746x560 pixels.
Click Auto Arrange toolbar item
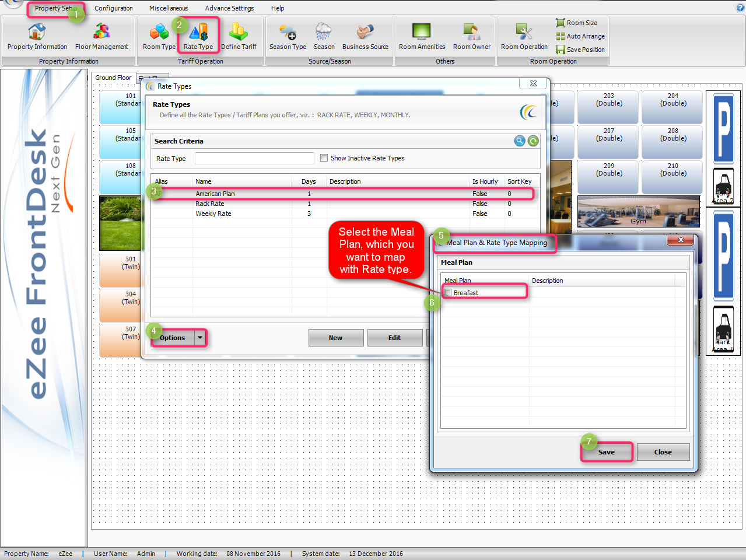click(x=580, y=36)
